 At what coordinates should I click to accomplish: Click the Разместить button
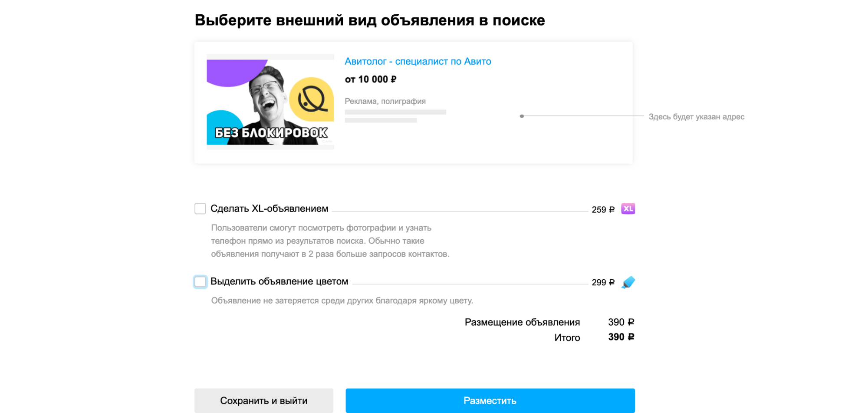coord(490,400)
